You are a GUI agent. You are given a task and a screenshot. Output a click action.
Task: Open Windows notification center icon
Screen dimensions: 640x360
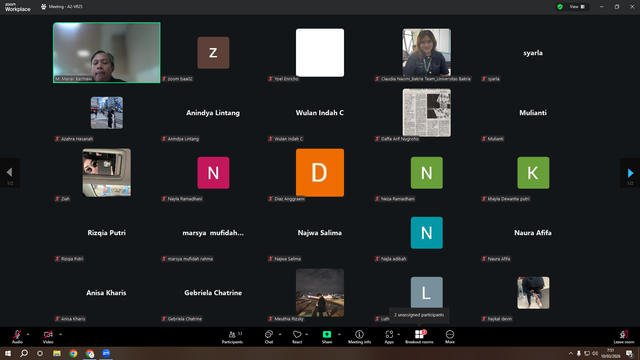tap(629, 353)
